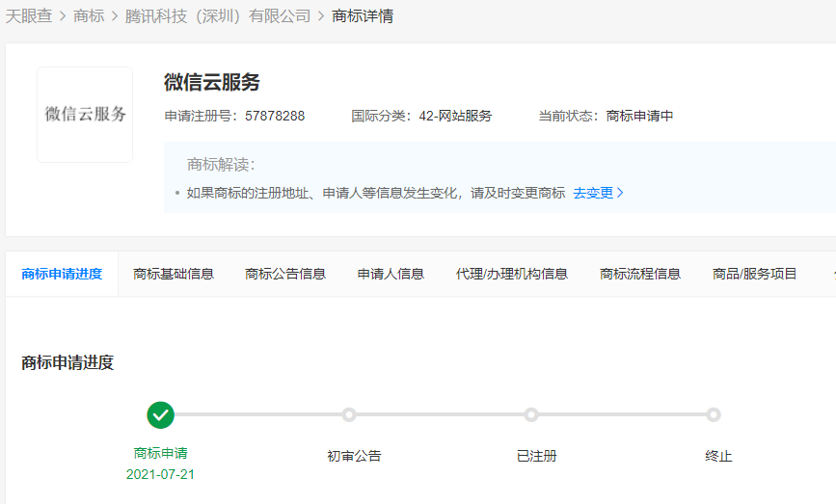Open 天眼查 breadcrumb home link

[x=29, y=16]
